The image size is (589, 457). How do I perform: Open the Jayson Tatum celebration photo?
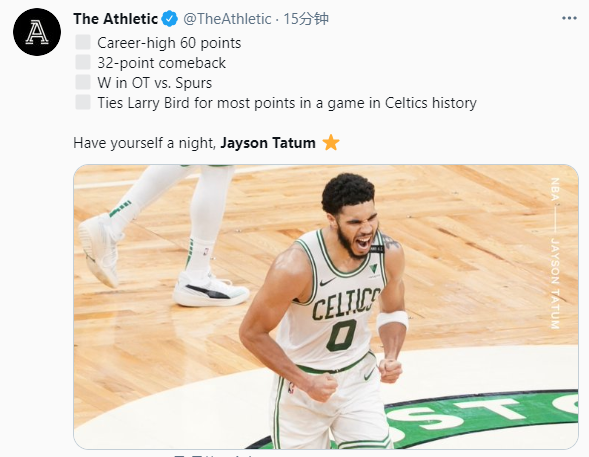[x=326, y=306]
